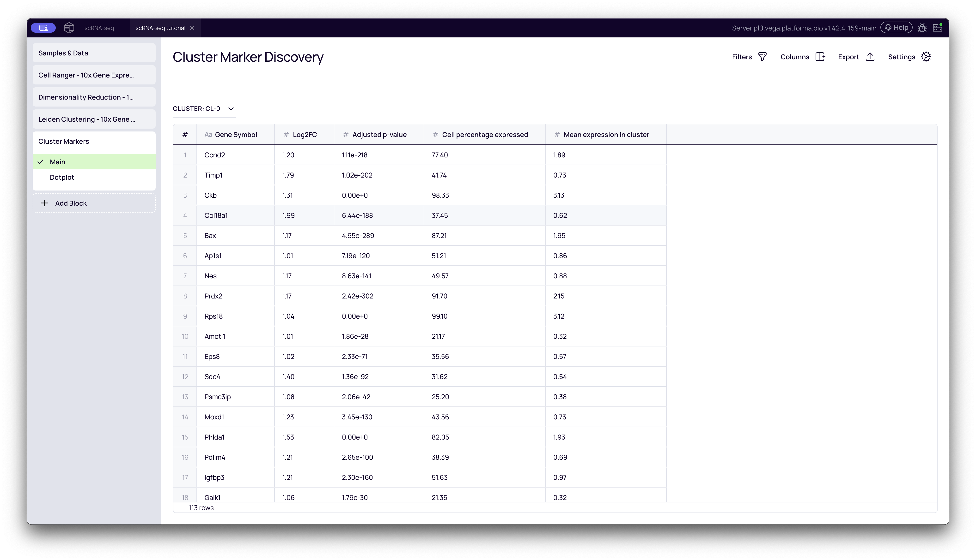Switch to the Dotplot view
The image size is (976, 560).
pyautogui.click(x=62, y=177)
